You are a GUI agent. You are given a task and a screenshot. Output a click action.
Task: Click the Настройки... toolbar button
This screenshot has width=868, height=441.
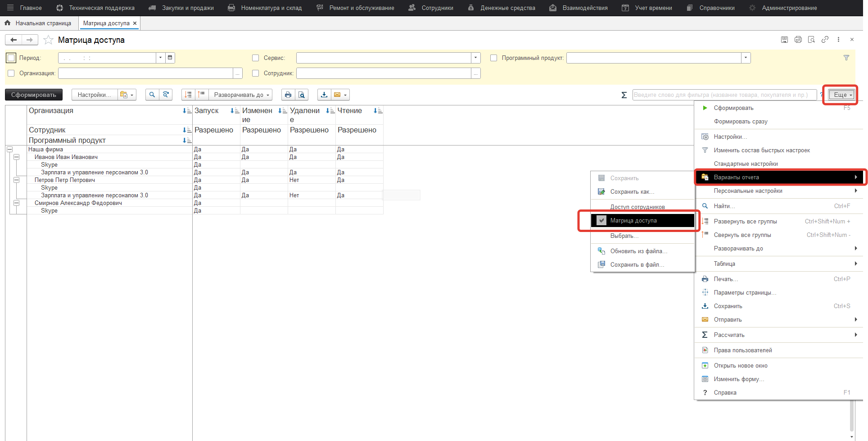pos(94,95)
